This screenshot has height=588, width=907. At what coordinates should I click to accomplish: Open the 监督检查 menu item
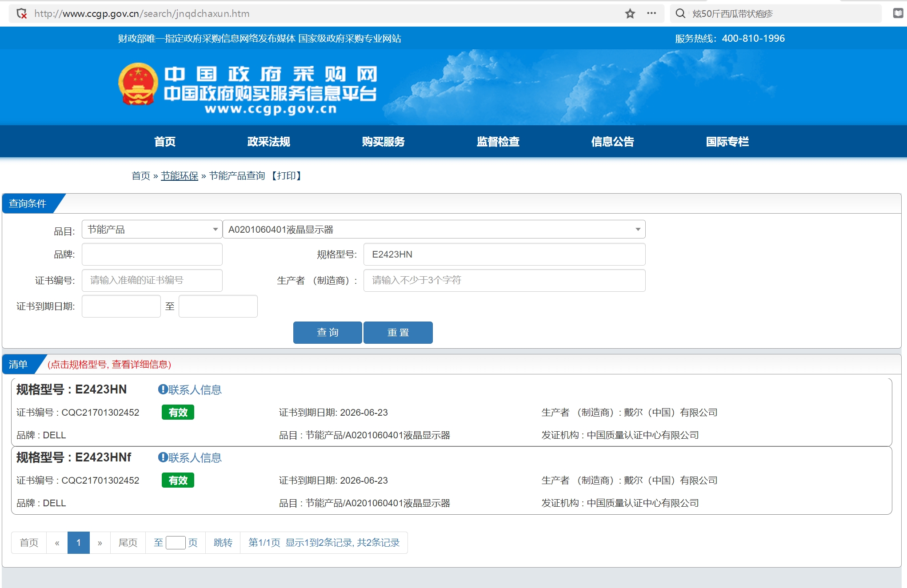498,142
